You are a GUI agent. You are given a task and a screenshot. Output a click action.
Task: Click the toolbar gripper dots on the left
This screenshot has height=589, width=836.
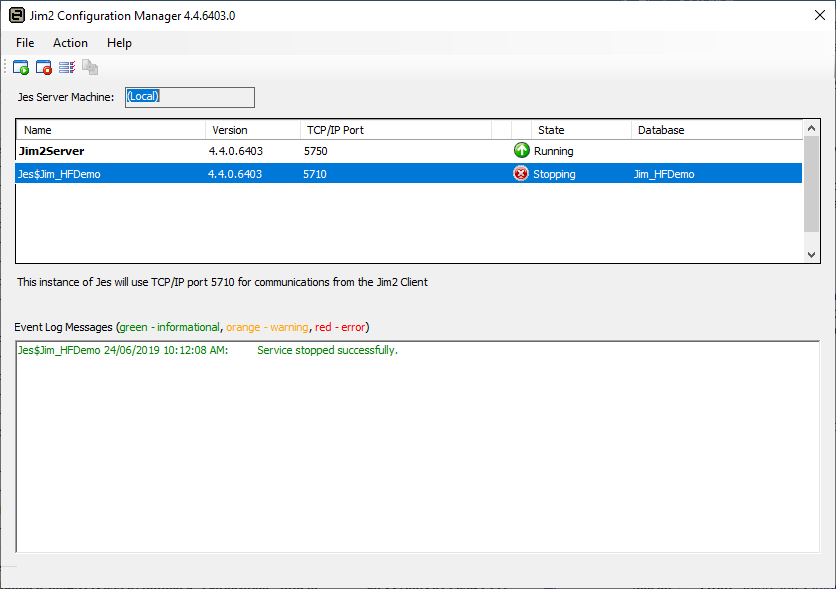pyautogui.click(x=4, y=66)
